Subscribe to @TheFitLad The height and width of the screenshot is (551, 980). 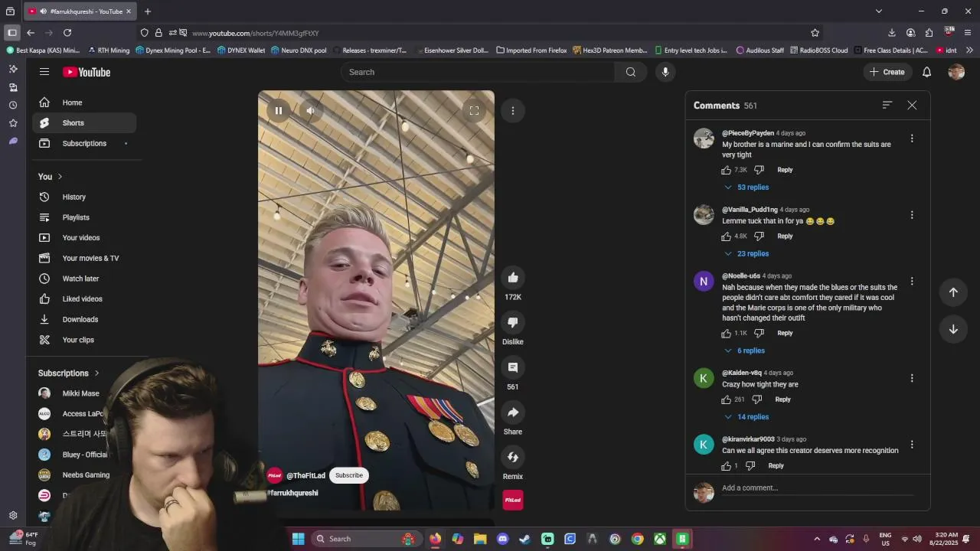pyautogui.click(x=348, y=475)
